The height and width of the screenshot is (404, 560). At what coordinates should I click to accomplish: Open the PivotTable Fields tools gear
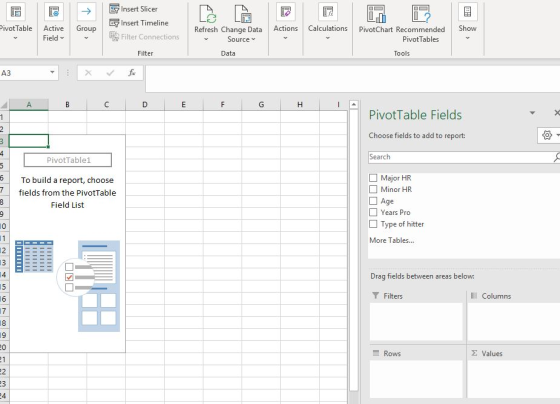coord(549,135)
